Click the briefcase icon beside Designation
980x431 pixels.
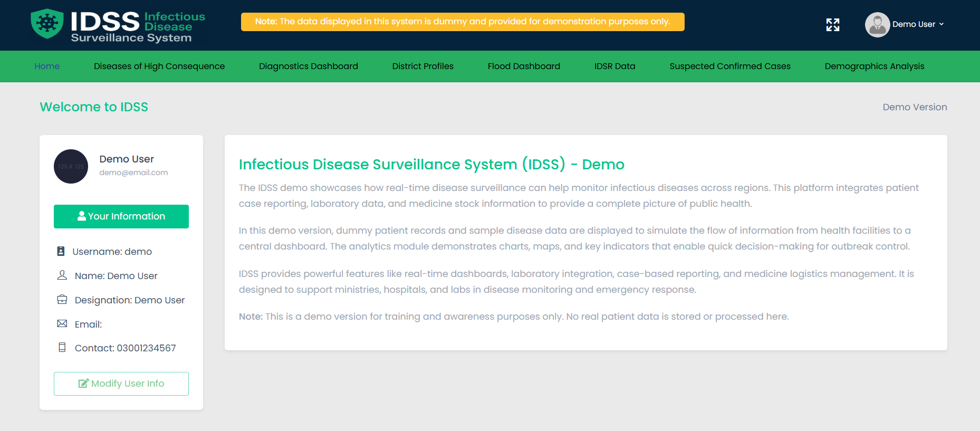pos(62,300)
